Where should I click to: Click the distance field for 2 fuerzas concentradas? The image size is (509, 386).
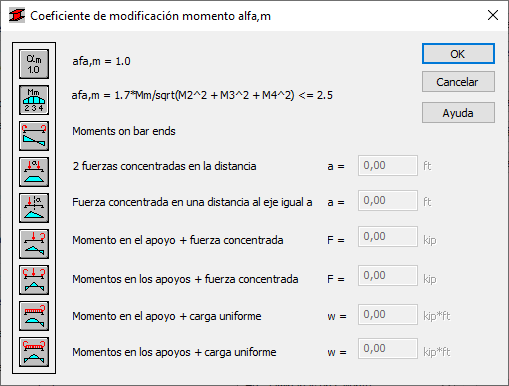click(x=388, y=165)
